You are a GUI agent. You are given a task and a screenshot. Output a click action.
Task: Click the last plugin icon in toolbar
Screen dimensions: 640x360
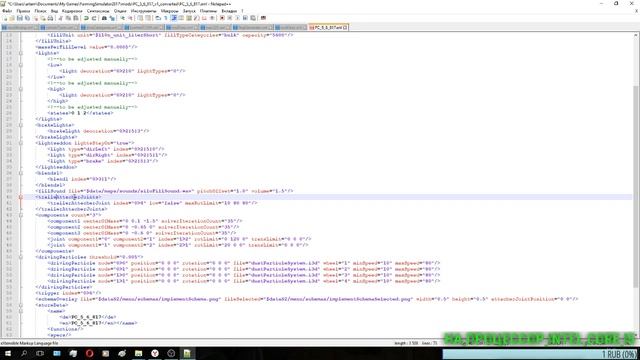tap(263, 18)
